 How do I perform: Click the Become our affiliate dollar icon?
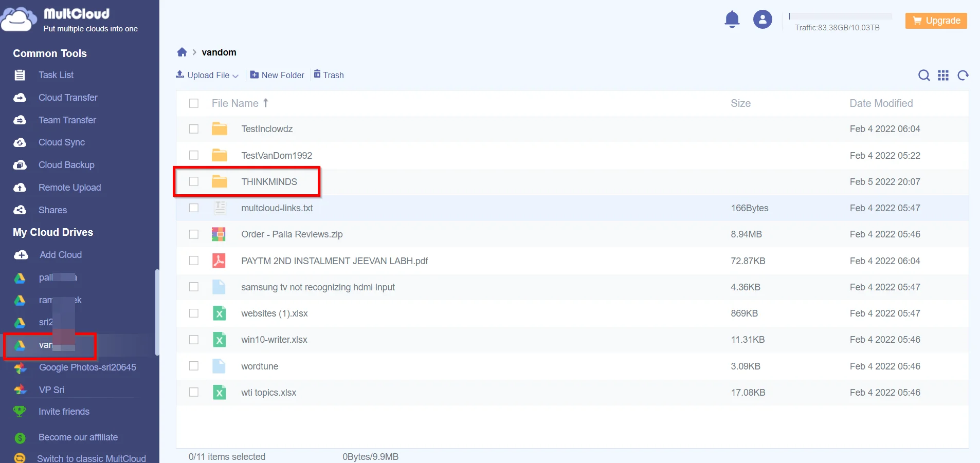point(20,438)
